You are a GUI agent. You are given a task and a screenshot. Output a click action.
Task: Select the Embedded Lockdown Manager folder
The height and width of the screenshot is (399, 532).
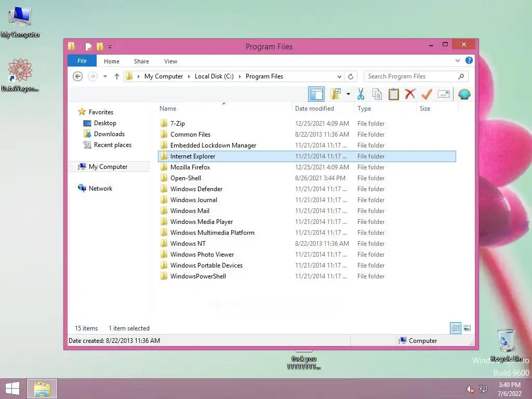307,145
